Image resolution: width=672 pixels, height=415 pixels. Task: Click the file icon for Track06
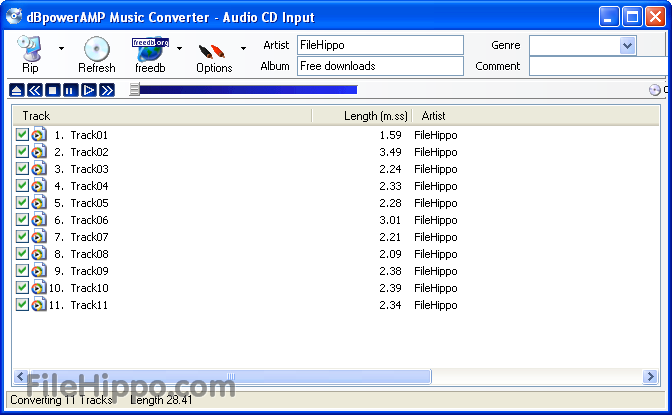point(39,220)
